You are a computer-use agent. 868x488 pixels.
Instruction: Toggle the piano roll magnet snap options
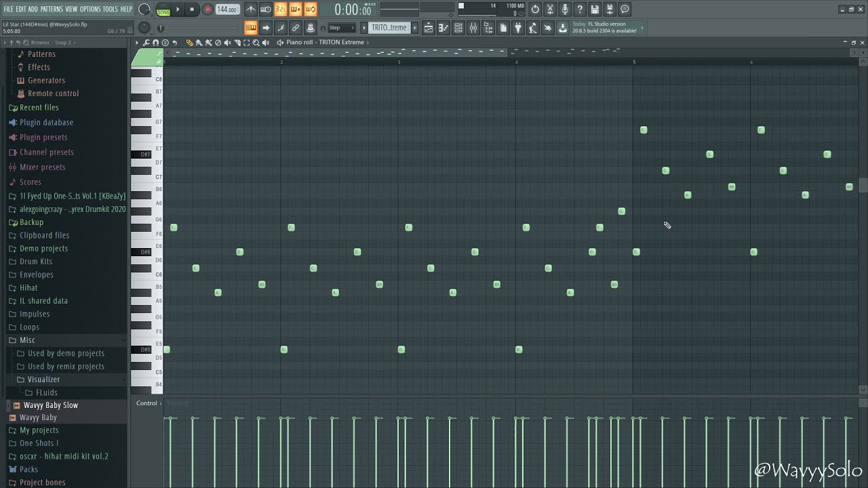(155, 43)
